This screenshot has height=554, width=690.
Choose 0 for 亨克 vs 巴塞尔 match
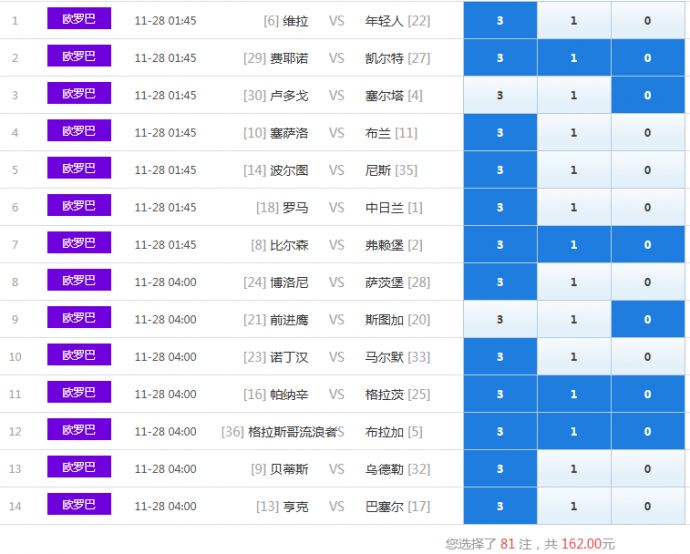[x=647, y=506]
